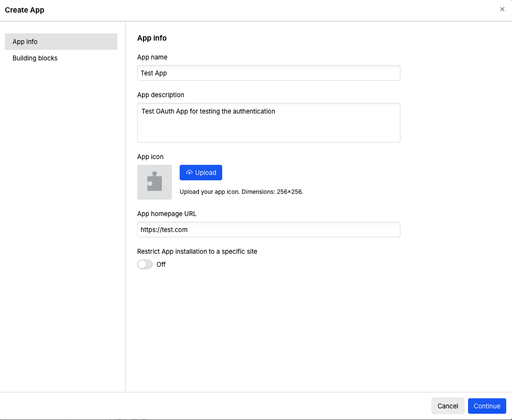The height and width of the screenshot is (420, 512).
Task: Close the Create App dialog with the X icon
Action: [502, 9]
